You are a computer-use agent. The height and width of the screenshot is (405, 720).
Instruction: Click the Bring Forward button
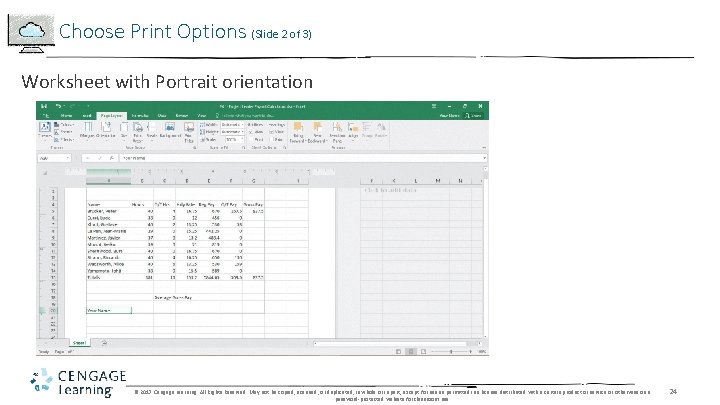pos(298,133)
